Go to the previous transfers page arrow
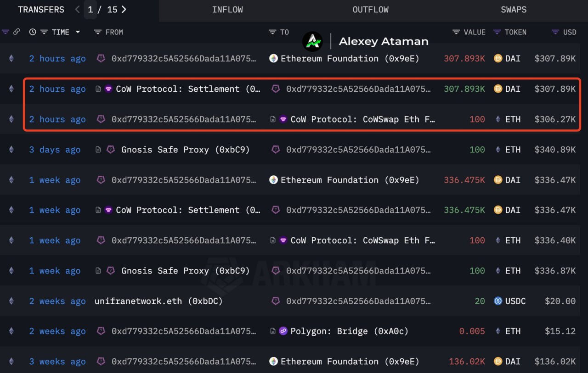Viewport: 588px width, 373px height. coord(77,10)
